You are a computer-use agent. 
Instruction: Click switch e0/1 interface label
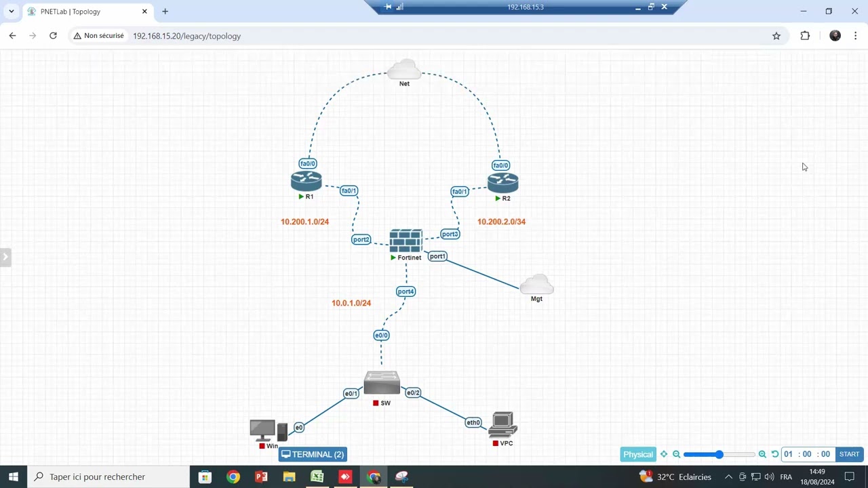pyautogui.click(x=351, y=393)
